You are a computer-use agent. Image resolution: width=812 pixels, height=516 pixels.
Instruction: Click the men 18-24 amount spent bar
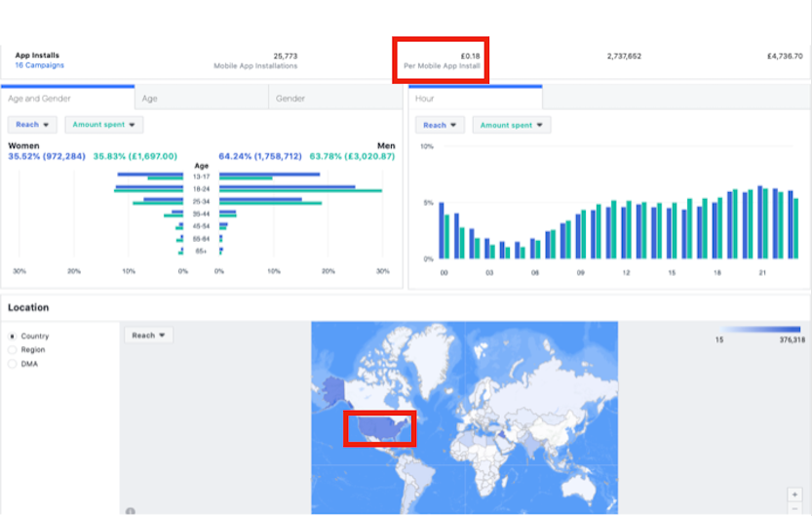tap(300, 190)
